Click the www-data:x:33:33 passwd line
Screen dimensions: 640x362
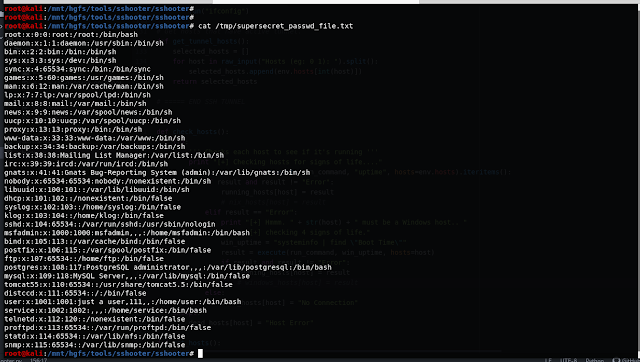(x=95, y=138)
